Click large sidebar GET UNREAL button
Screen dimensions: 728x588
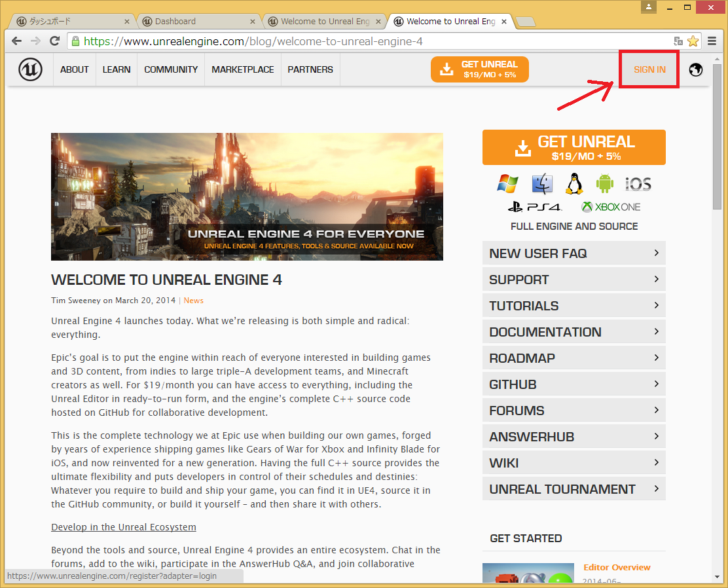(574, 147)
